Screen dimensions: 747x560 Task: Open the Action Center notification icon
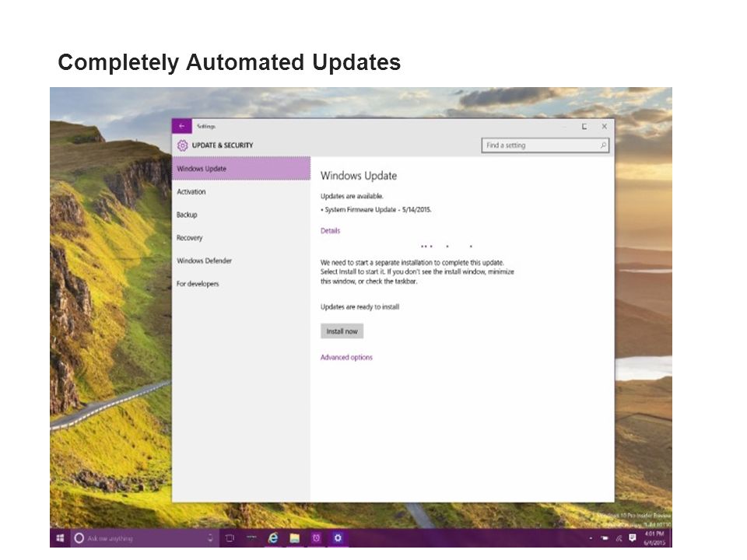coord(632,538)
